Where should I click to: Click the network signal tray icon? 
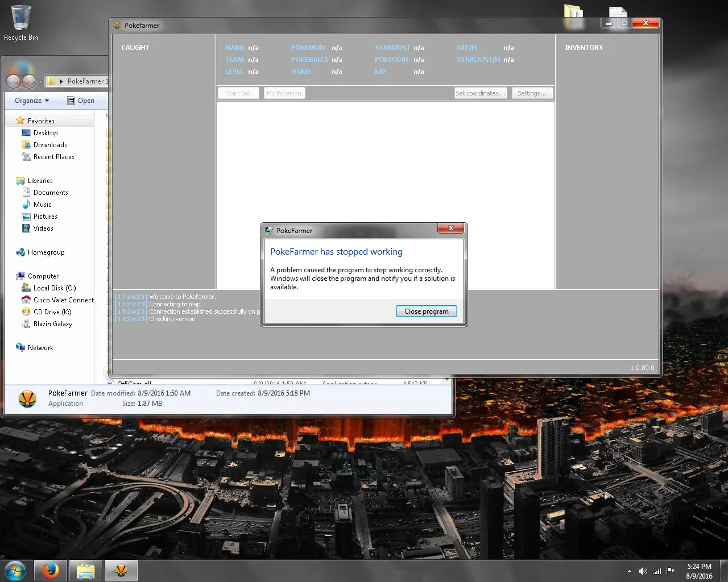657,571
